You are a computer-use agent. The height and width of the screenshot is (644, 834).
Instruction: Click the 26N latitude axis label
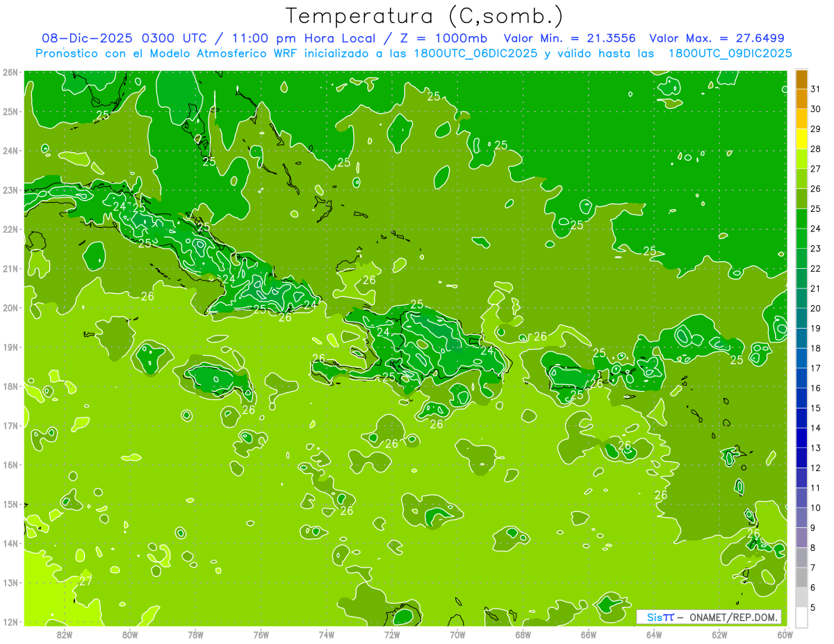[10, 72]
